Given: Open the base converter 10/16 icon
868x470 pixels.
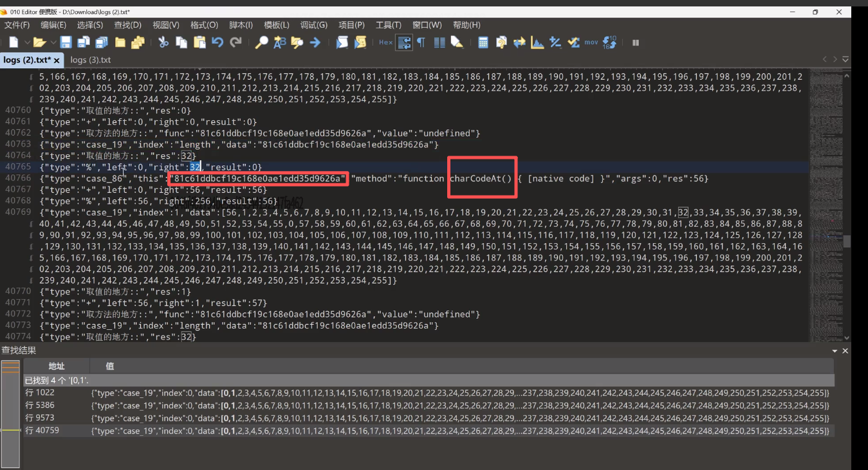Looking at the screenshot, I should (x=610, y=42).
